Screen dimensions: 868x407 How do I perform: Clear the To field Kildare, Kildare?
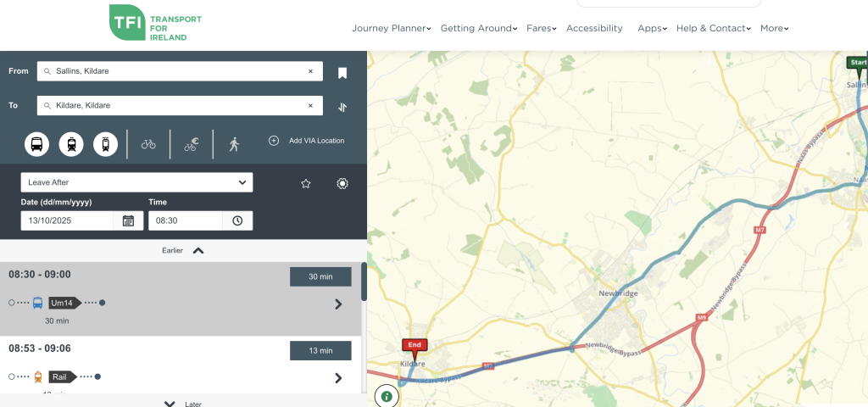click(x=310, y=105)
